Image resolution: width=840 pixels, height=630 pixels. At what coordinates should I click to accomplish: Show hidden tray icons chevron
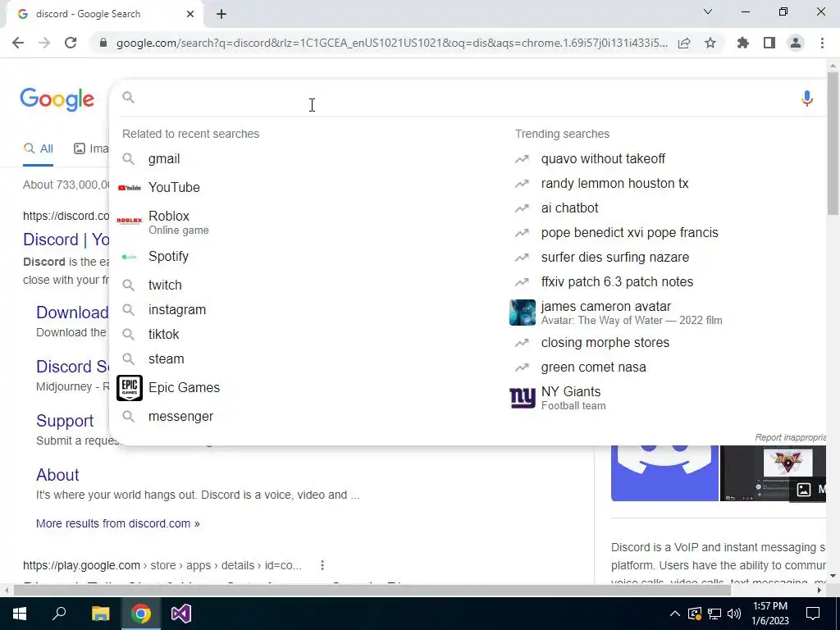pyautogui.click(x=675, y=614)
